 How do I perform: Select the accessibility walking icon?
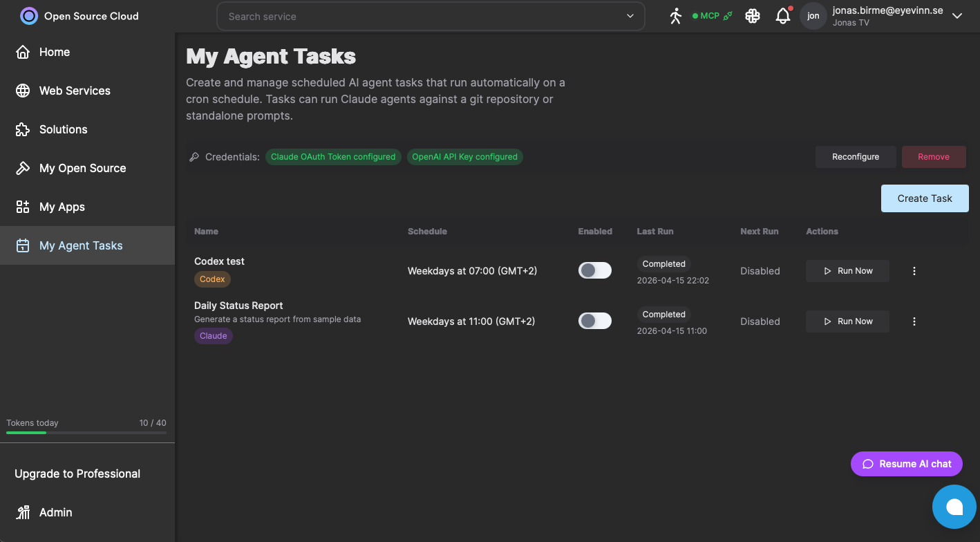point(675,15)
